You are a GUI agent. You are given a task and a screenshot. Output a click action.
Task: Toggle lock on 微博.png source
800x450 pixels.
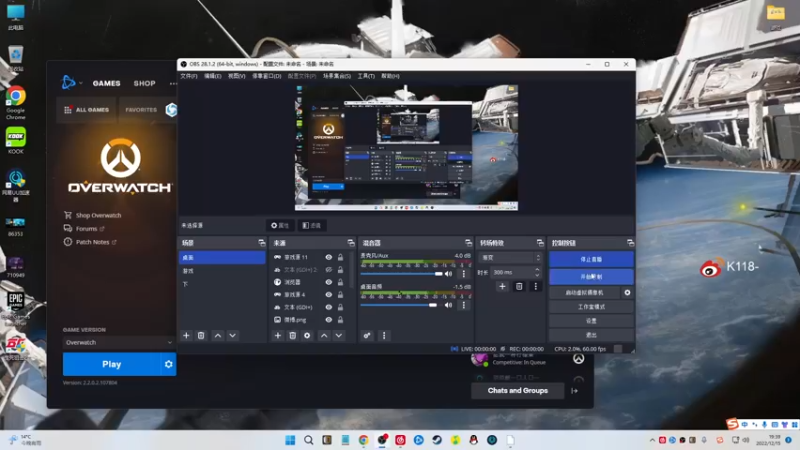(340, 320)
